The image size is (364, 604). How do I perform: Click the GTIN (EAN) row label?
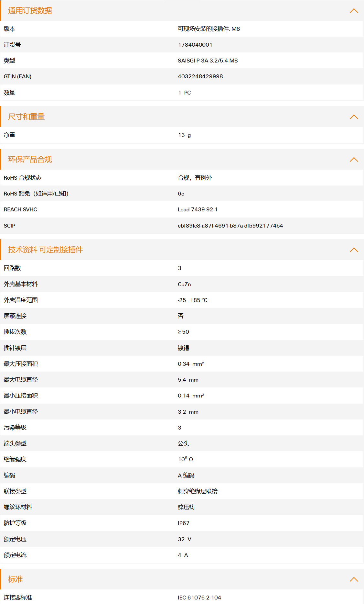coord(17,76)
